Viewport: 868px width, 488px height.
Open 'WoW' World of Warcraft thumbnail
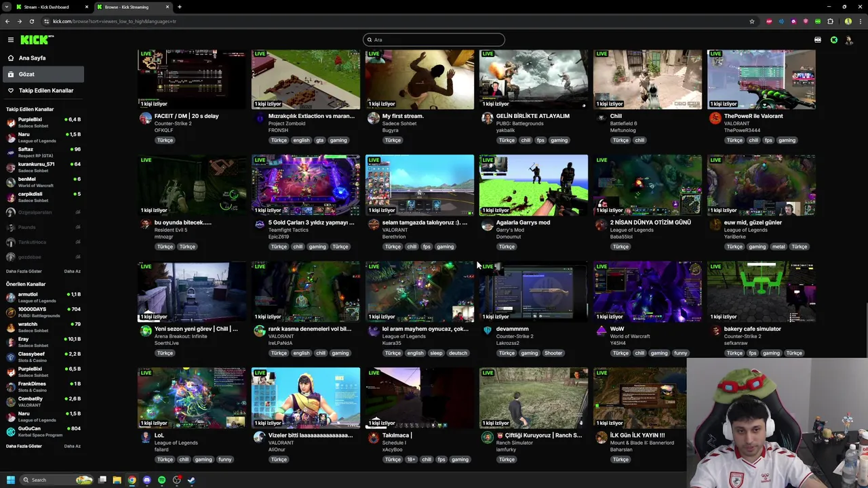(x=648, y=291)
